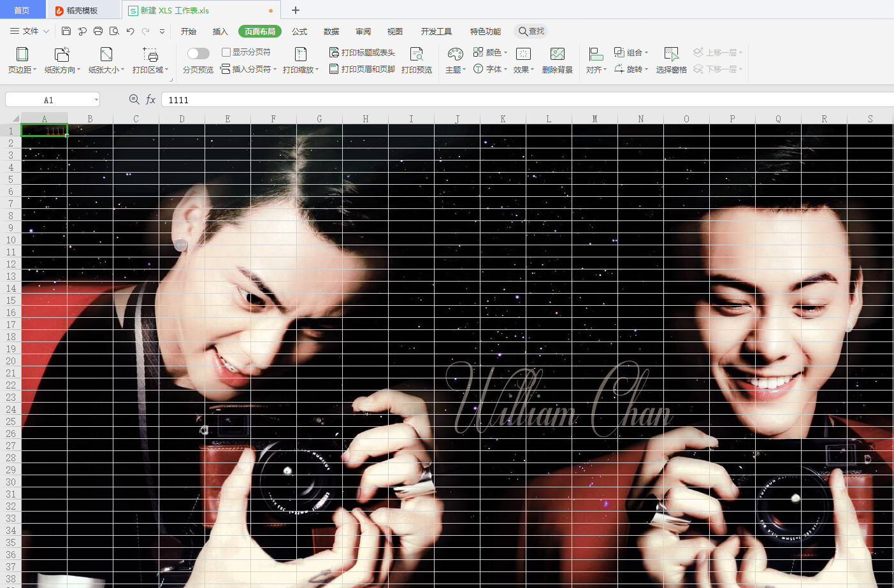Click 删除背景 to remove sheet background
Screen dimensions: 894x588
pyautogui.click(x=558, y=61)
